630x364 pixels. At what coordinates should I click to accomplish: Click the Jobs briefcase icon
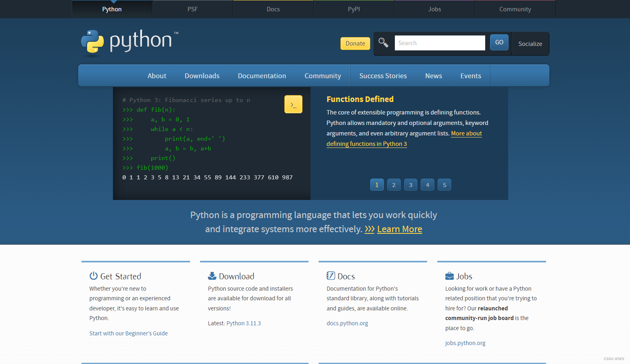coord(449,276)
